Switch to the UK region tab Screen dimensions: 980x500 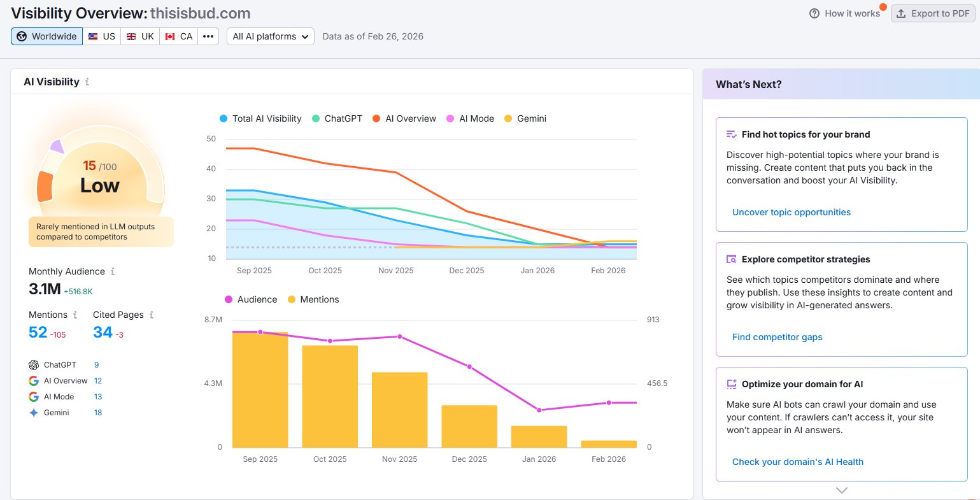140,36
